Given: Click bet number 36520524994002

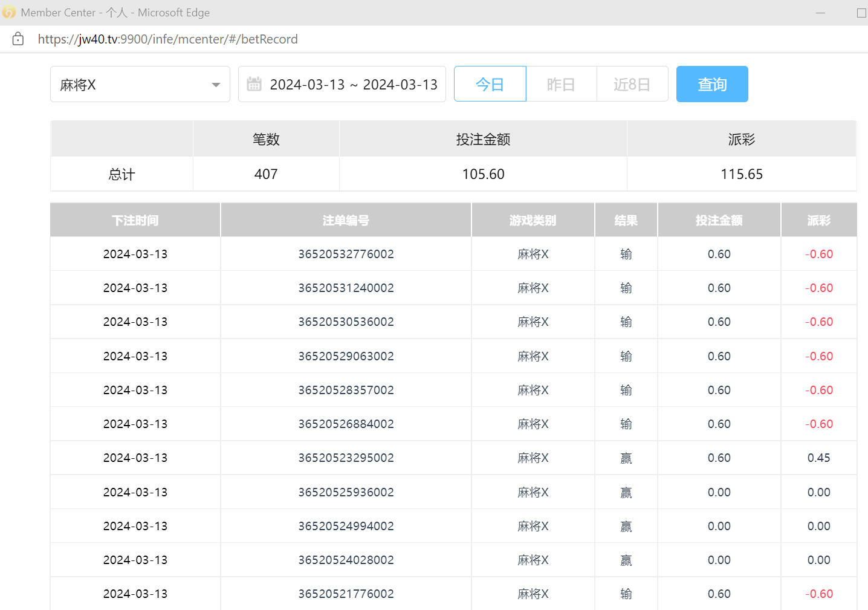Looking at the screenshot, I should [346, 526].
